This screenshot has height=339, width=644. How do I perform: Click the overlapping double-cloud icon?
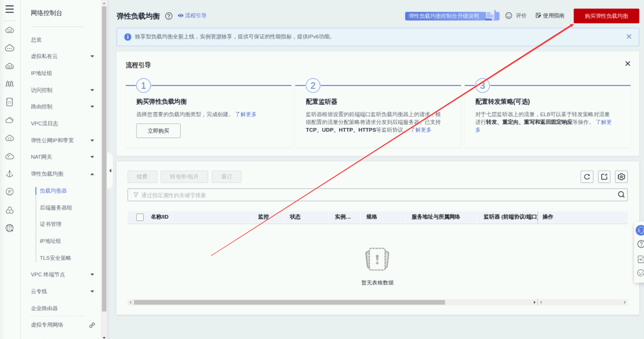[10, 120]
